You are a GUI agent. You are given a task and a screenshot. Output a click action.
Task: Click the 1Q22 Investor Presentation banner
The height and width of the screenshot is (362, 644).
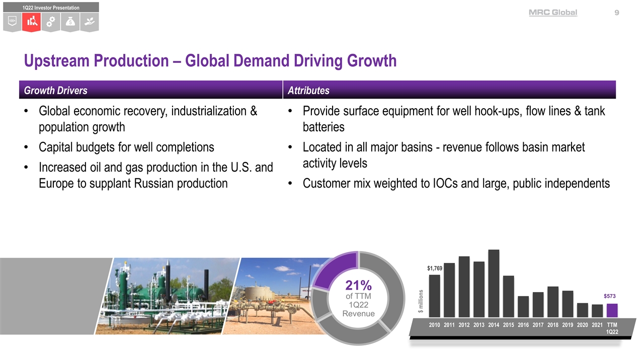point(51,8)
